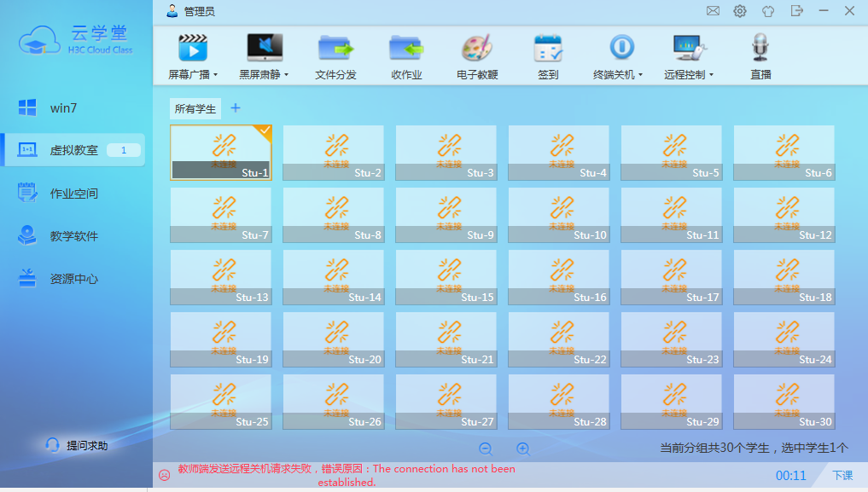Start live streaming with 直播 microphone

click(x=760, y=48)
